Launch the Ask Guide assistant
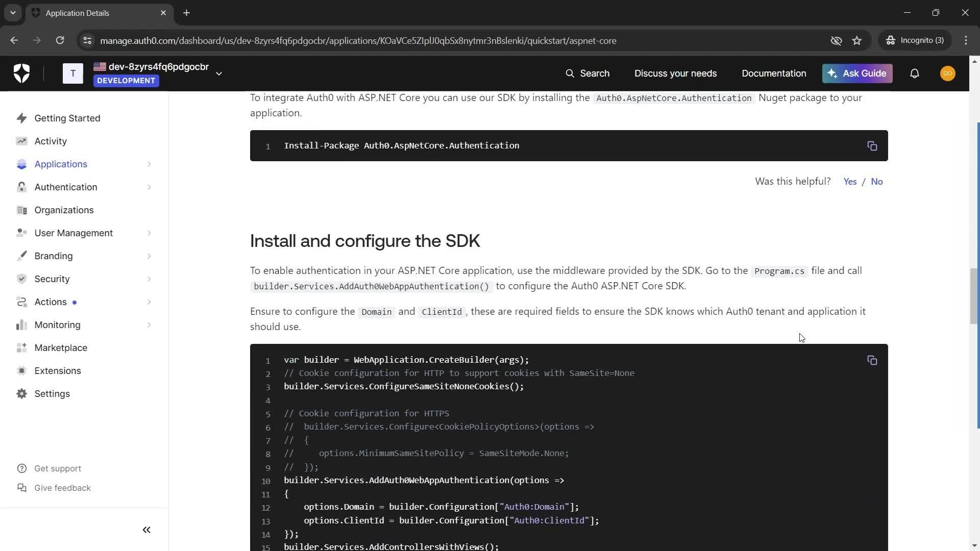Image resolution: width=980 pixels, height=551 pixels. tap(857, 73)
